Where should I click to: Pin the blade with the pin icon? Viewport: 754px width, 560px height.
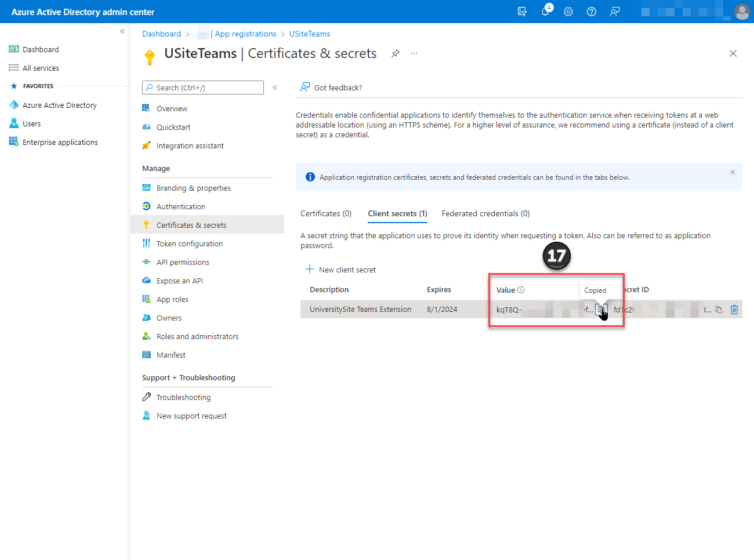396,53
